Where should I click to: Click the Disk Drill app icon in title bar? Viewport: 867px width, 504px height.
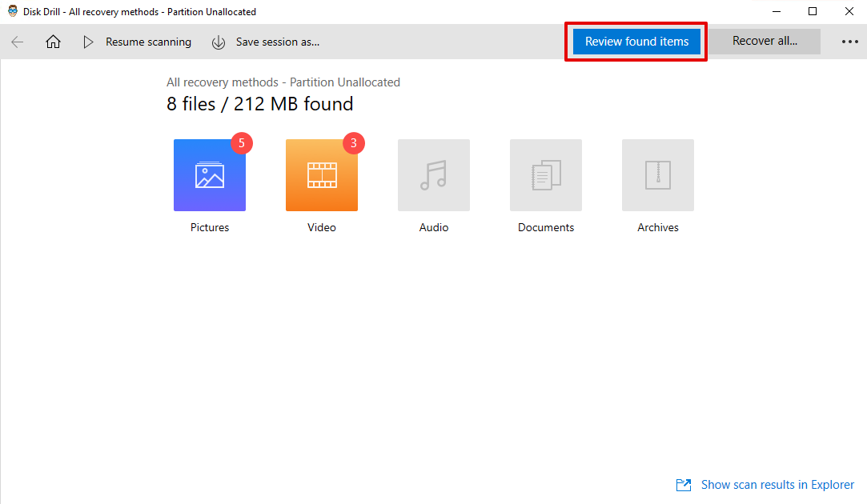tap(13, 11)
